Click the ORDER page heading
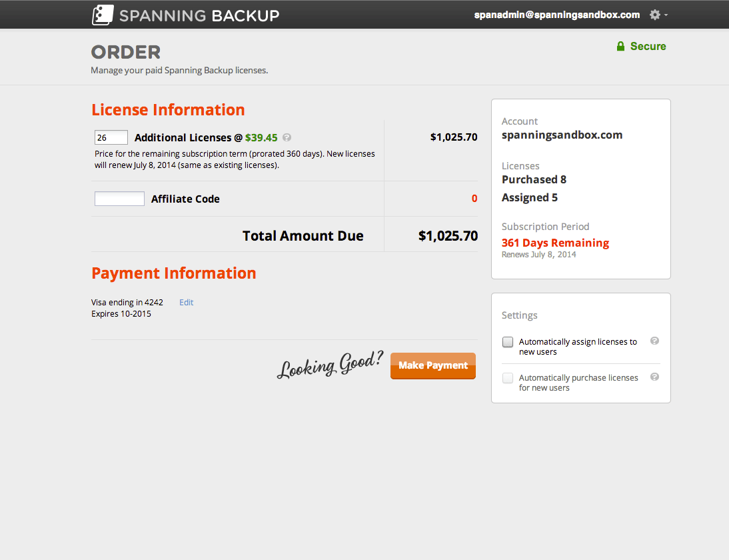Image resolution: width=729 pixels, height=560 pixels. pos(125,52)
